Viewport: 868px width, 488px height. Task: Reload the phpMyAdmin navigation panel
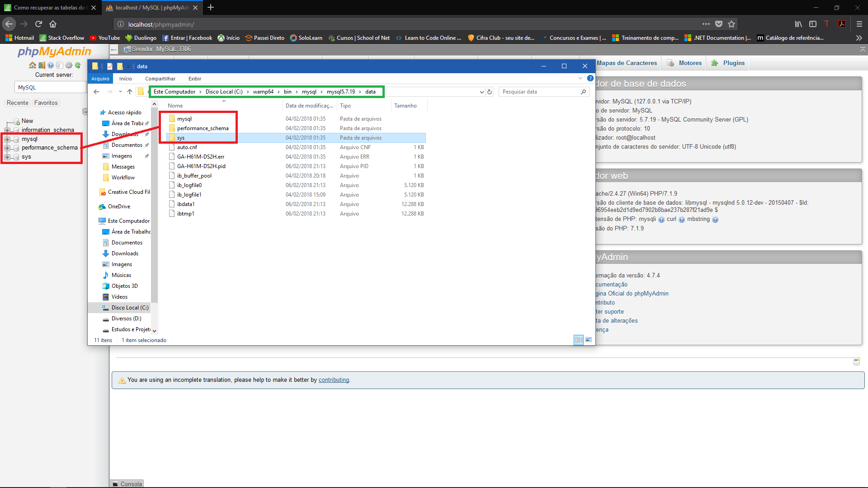[78, 65]
